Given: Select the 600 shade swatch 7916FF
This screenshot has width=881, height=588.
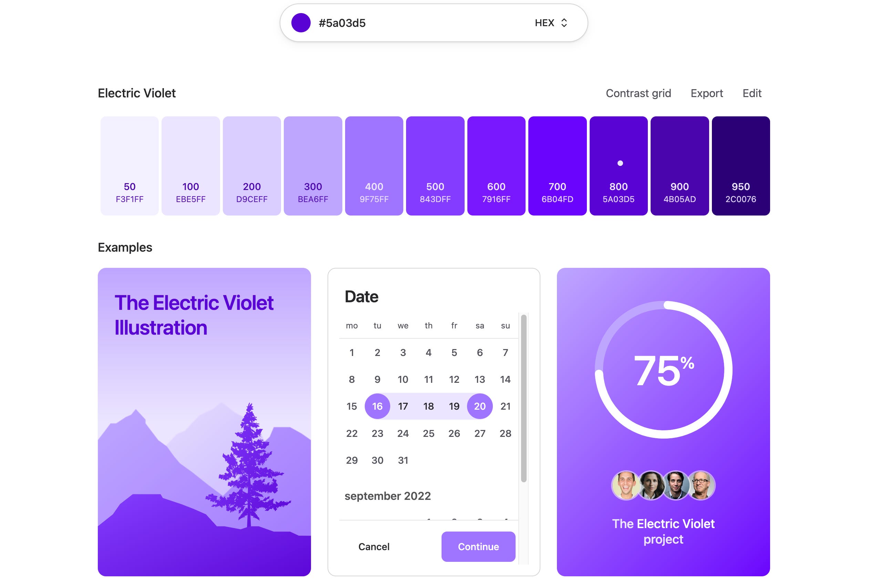Looking at the screenshot, I should point(496,166).
